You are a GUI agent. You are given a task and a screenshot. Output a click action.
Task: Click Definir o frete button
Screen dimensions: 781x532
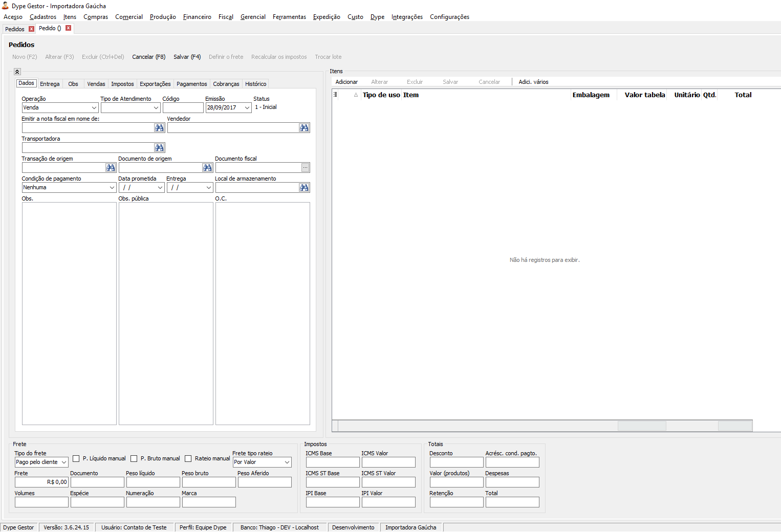coord(226,57)
